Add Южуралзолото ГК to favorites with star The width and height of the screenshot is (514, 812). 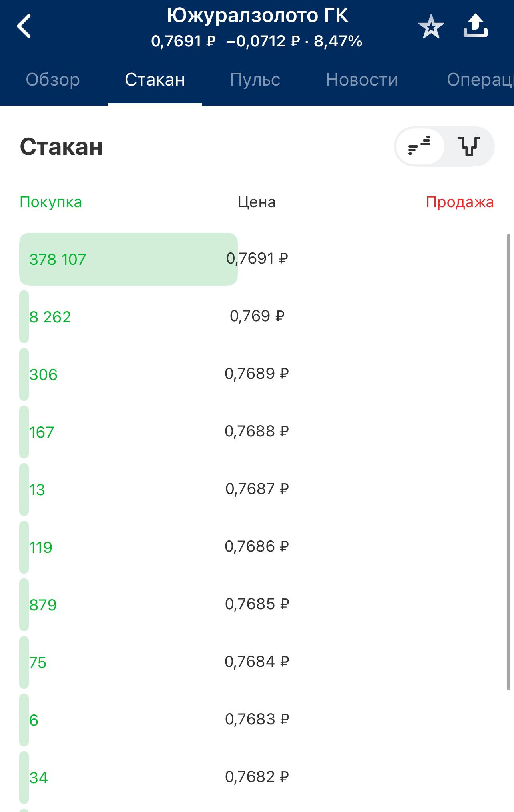click(x=431, y=27)
